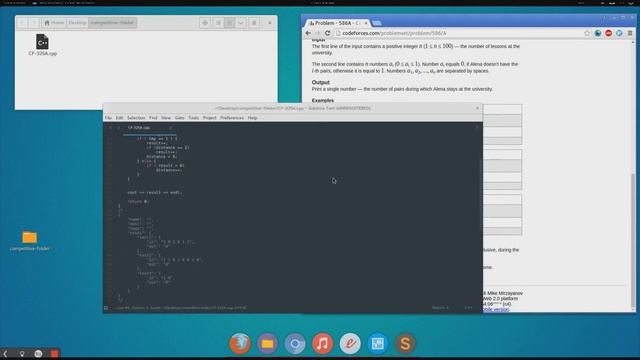The image size is (640, 360).
Task: Go back in the file manager
Action: click(22, 23)
